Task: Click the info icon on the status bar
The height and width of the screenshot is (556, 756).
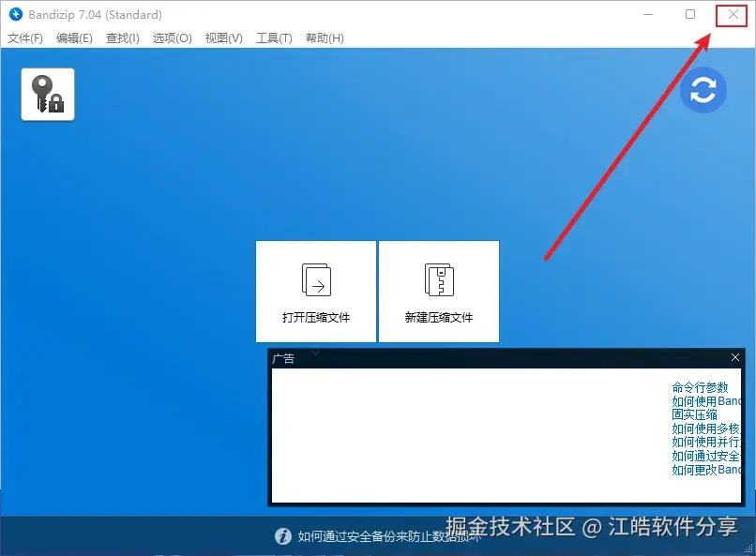Action: tap(283, 535)
